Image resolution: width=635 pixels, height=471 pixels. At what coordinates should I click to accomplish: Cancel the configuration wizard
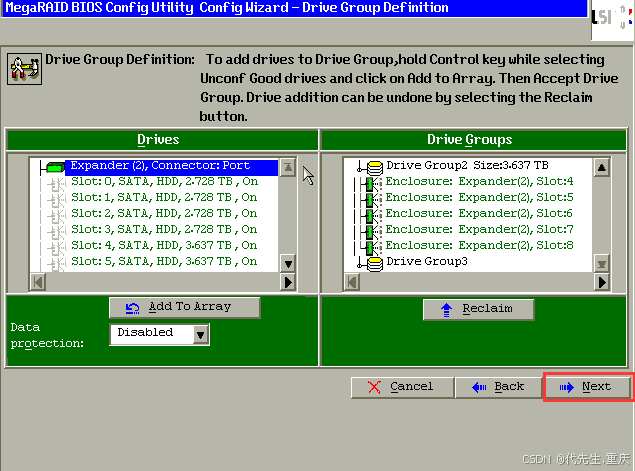(402, 387)
